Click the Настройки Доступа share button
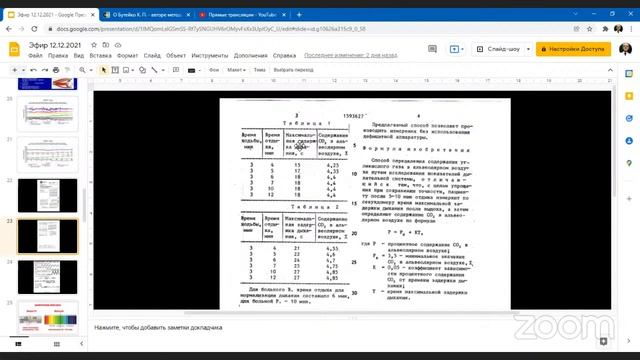640x360 pixels. click(x=573, y=49)
